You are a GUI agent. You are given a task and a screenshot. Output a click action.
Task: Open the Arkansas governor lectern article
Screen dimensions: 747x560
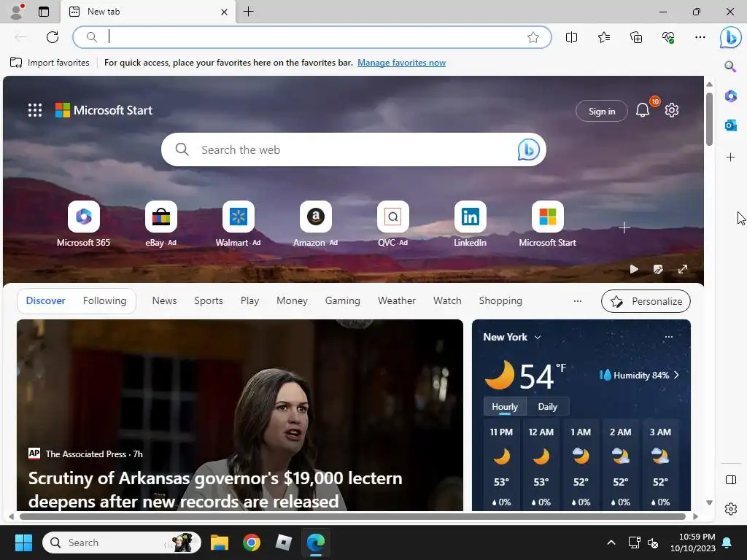click(x=215, y=489)
